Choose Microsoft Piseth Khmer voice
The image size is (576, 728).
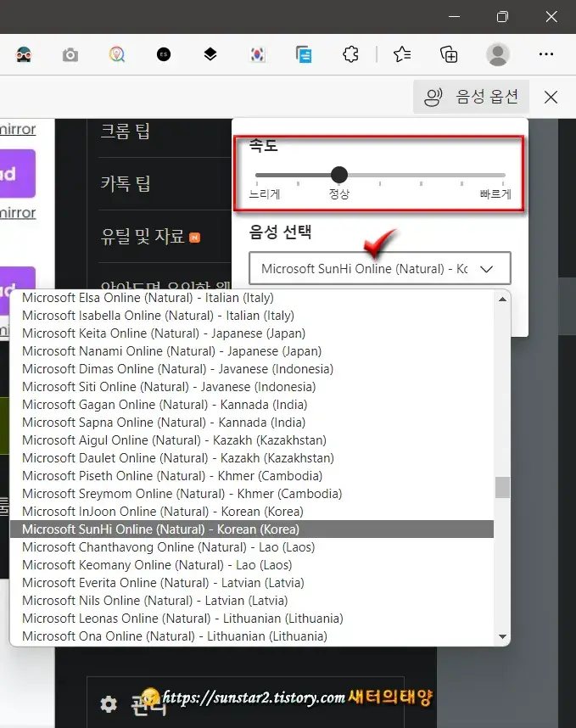252,475
